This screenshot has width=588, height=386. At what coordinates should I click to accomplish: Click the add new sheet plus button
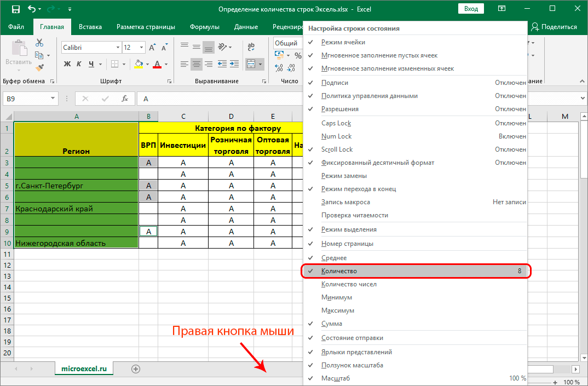click(136, 369)
